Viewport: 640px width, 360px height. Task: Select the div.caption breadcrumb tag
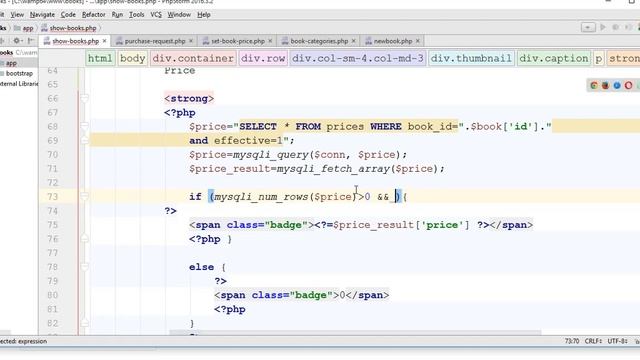tap(554, 58)
